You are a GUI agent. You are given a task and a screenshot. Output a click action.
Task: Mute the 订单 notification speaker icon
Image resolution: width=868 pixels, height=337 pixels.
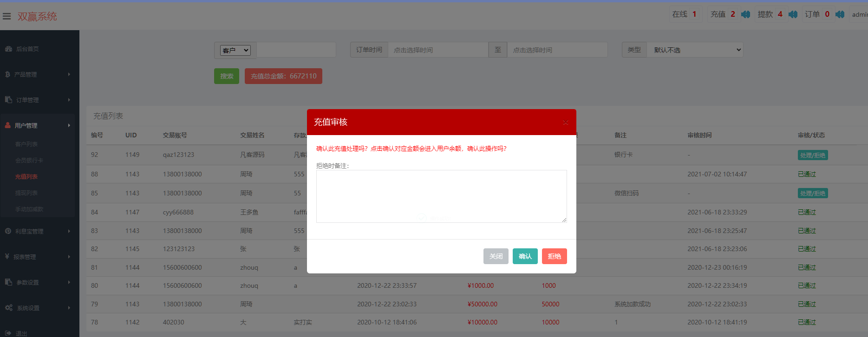(x=840, y=14)
